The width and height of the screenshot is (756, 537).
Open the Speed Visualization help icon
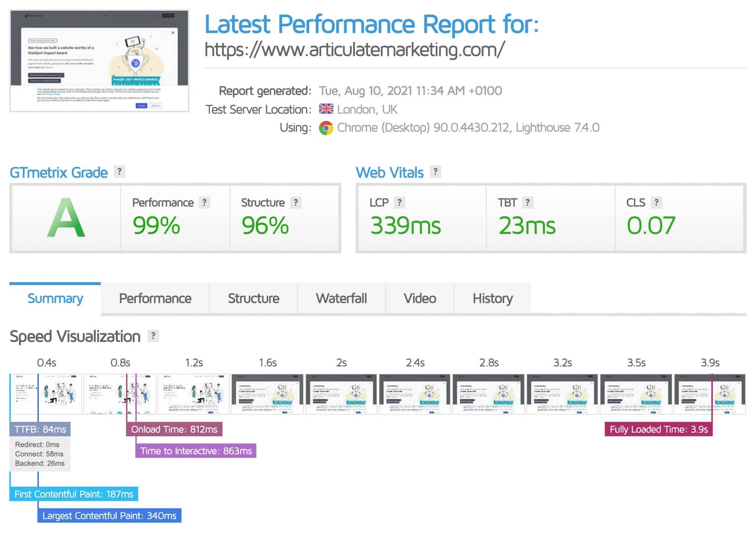154,336
